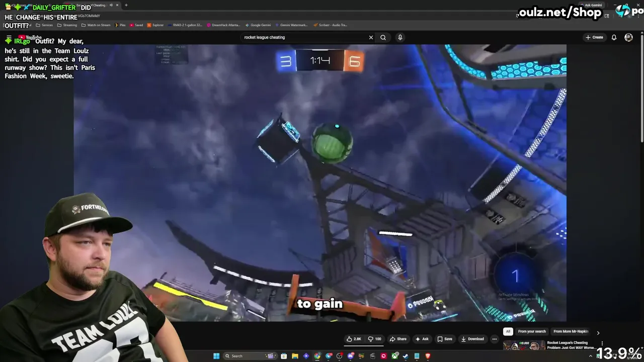The image size is (644, 362).
Task: Save the video to a playlist
Action: 444,339
